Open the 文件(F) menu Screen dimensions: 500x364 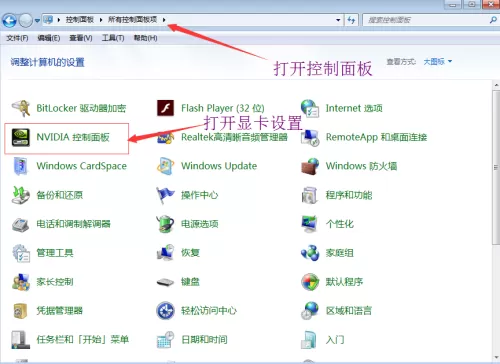click(x=17, y=38)
